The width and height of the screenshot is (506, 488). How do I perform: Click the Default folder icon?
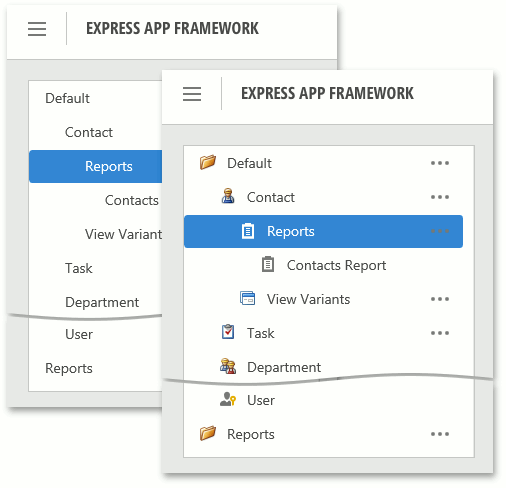click(208, 163)
